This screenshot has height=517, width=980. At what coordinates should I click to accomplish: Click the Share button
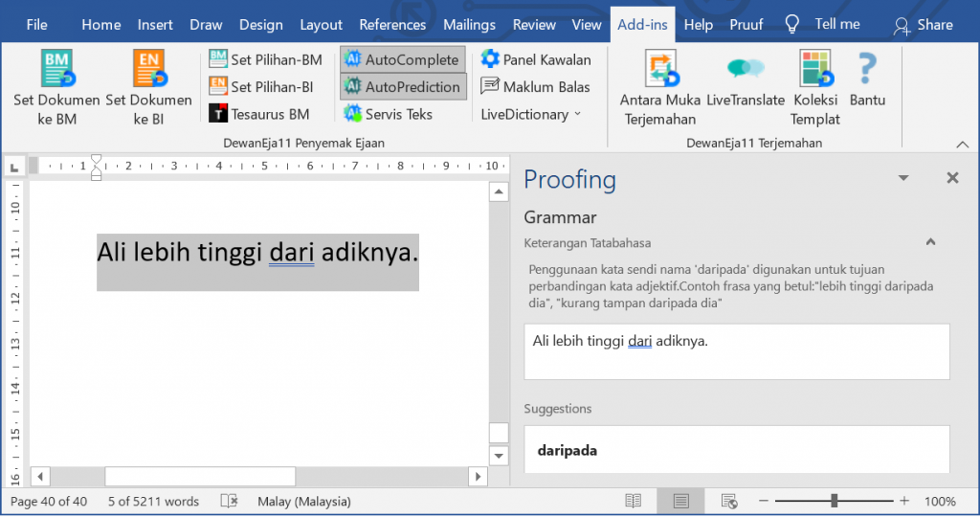coord(924,25)
